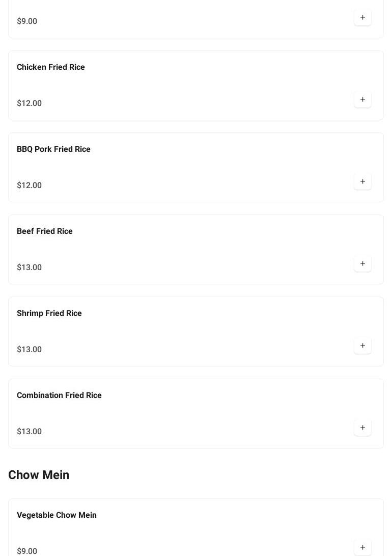The width and height of the screenshot is (392, 556).
Task: Add Beef Fried Rice using its plus icon
Action: (362, 263)
